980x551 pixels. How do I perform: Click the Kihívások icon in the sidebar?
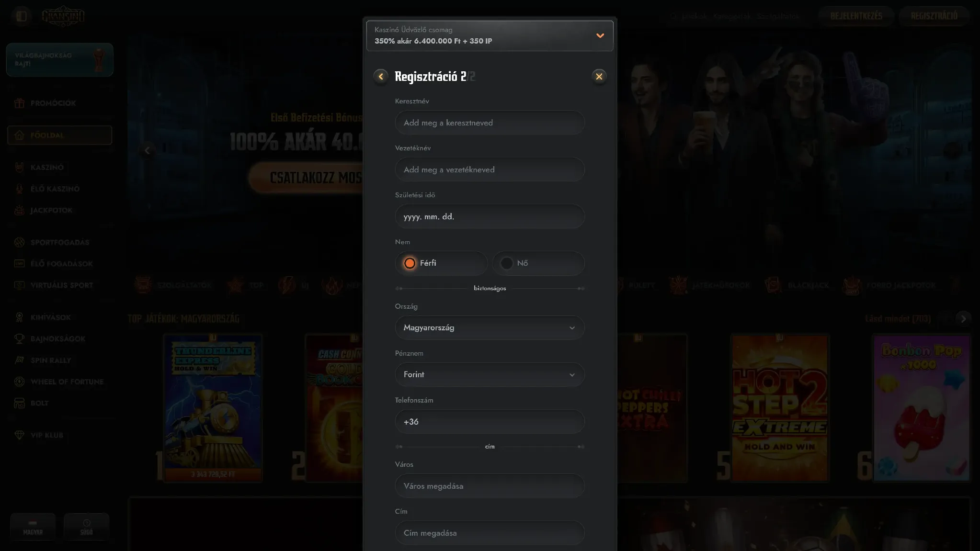19,317
